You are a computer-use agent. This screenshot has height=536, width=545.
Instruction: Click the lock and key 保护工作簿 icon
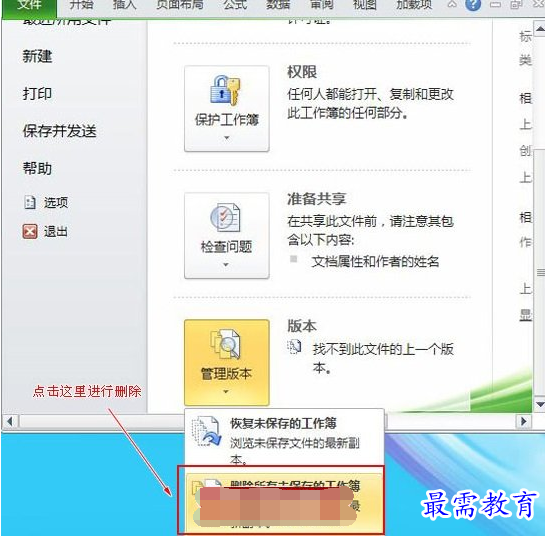pyautogui.click(x=225, y=90)
